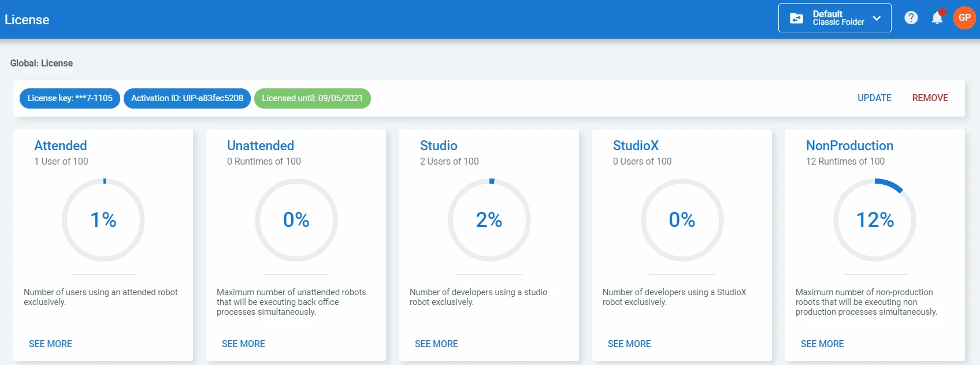Click the Unattended 0% usage gauge
Screen dimensions: 980x365
tap(296, 220)
